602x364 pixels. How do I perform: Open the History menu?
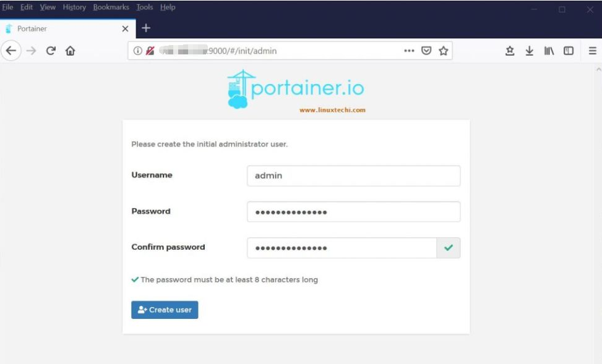pyautogui.click(x=74, y=7)
